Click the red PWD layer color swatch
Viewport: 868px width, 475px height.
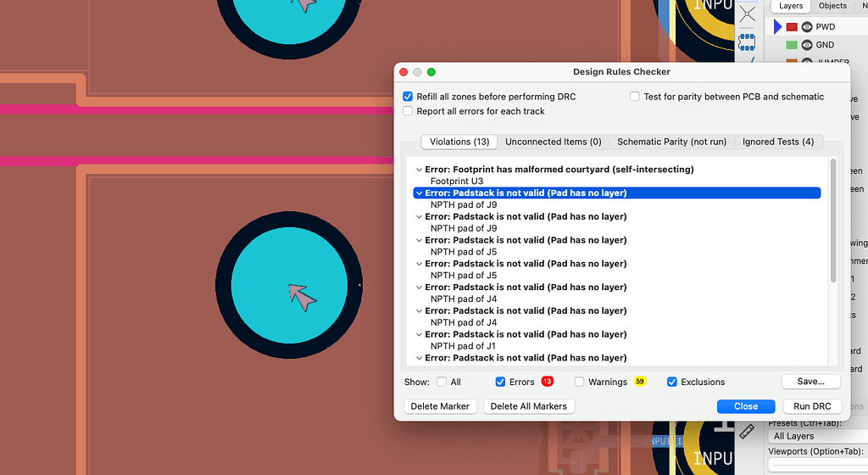792,27
